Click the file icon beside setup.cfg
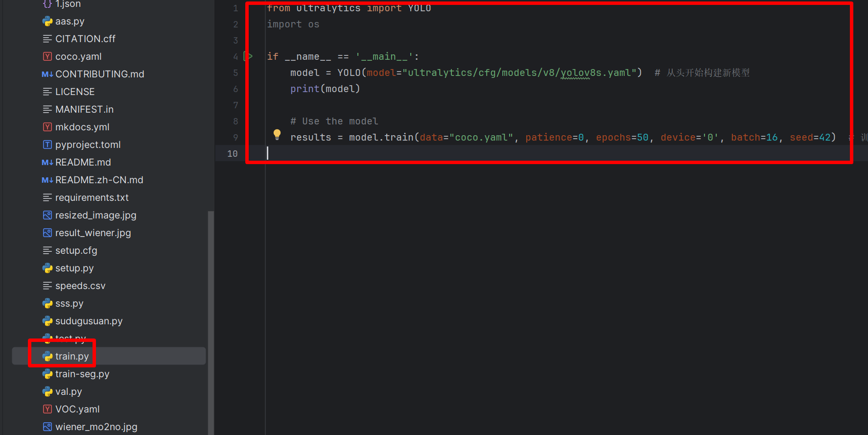The image size is (868, 435). (x=47, y=250)
